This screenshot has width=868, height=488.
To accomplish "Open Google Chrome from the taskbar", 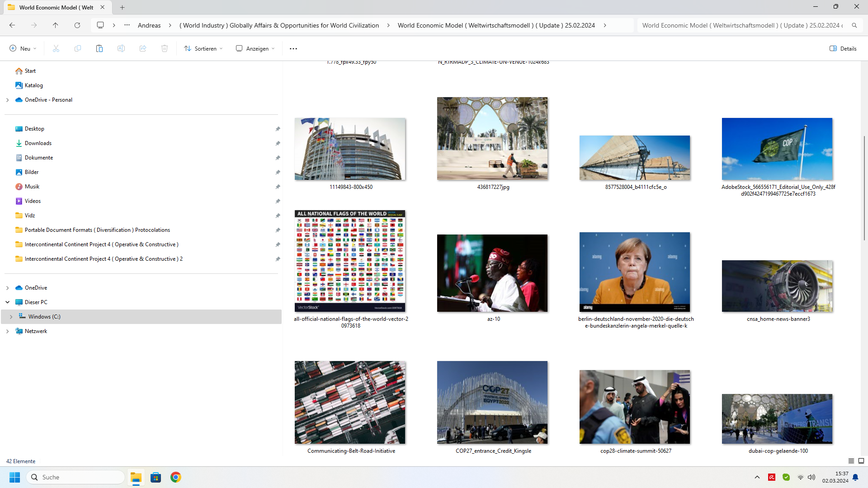I will (176, 477).
